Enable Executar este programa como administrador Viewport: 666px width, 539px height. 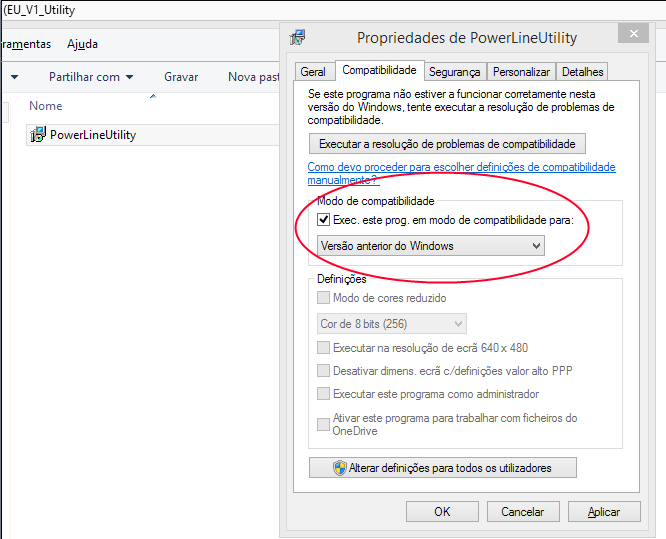pyautogui.click(x=324, y=393)
